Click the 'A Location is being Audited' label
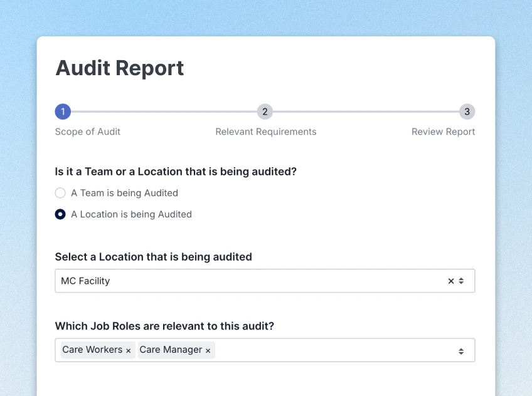 tap(131, 214)
